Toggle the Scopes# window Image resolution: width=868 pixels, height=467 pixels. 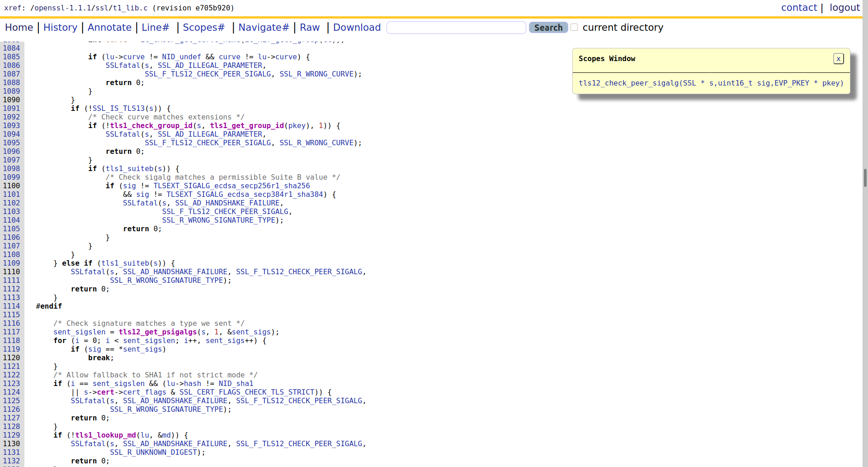click(203, 28)
